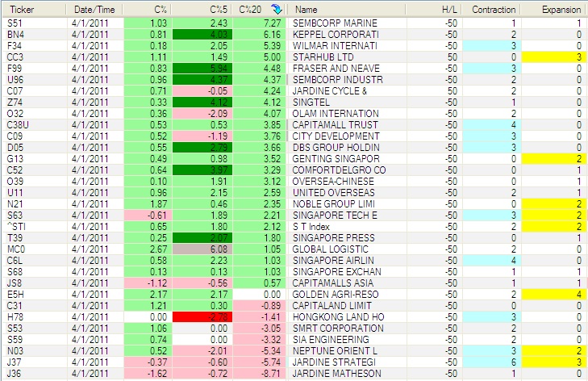
Task: Select the JARDINE MATHESON name cell
Action: click(x=334, y=375)
